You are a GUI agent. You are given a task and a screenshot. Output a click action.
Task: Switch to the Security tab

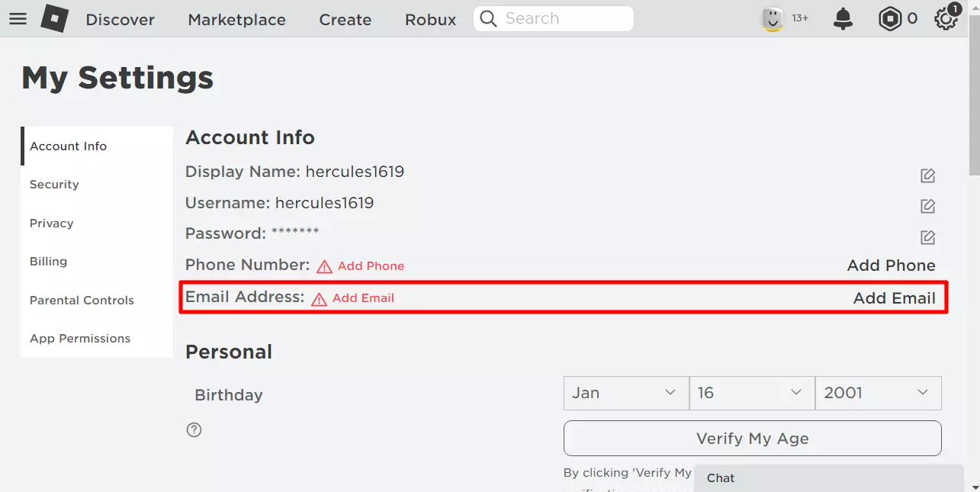pos(54,185)
